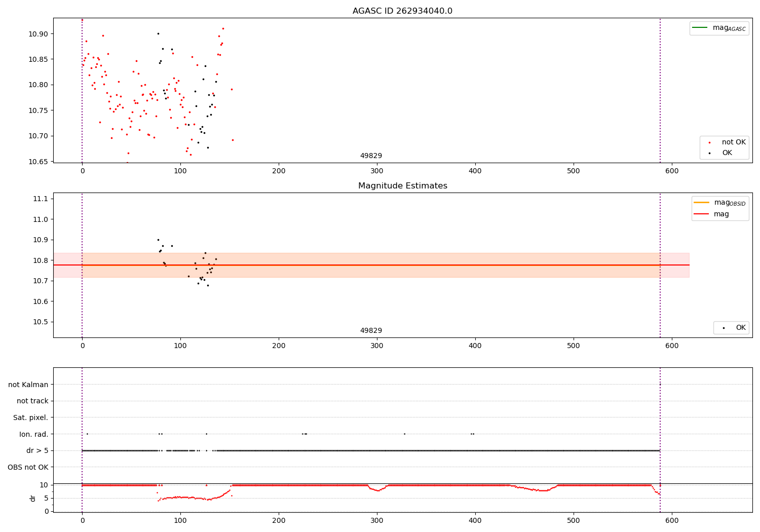Click the 'not Kalman' axis label
Viewport: 760px width, 532px height.
[x=28, y=385]
